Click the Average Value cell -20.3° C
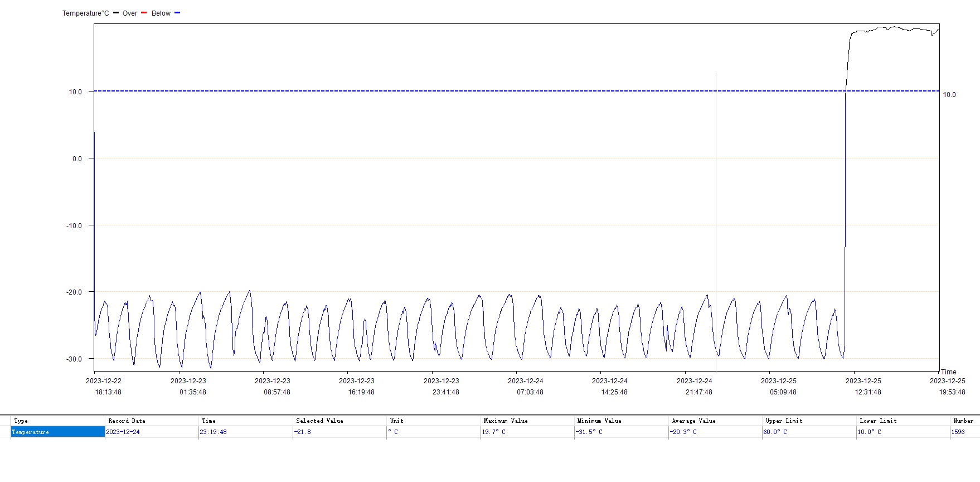 715,432
